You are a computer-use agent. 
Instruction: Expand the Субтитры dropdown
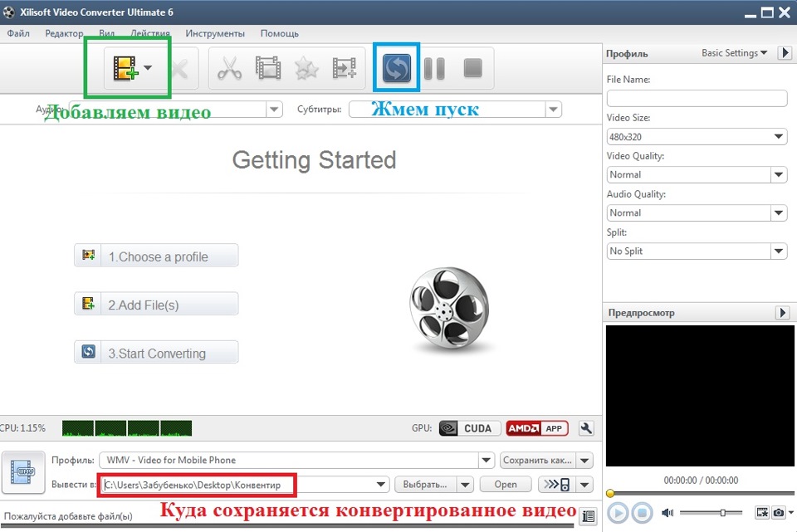coord(553,110)
